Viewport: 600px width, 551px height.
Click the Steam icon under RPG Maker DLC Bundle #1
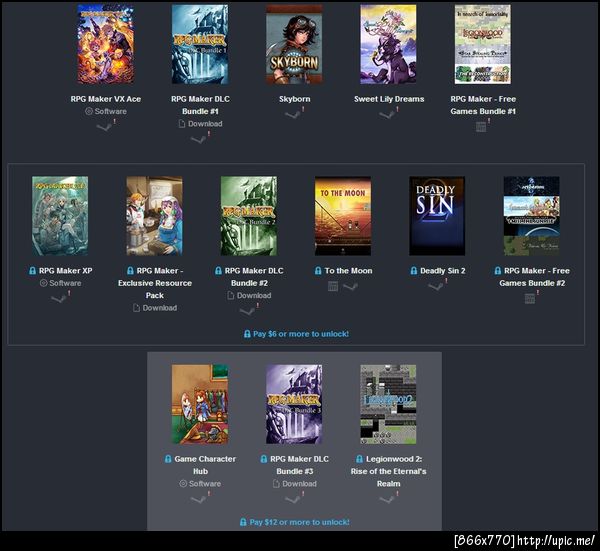(x=199, y=139)
